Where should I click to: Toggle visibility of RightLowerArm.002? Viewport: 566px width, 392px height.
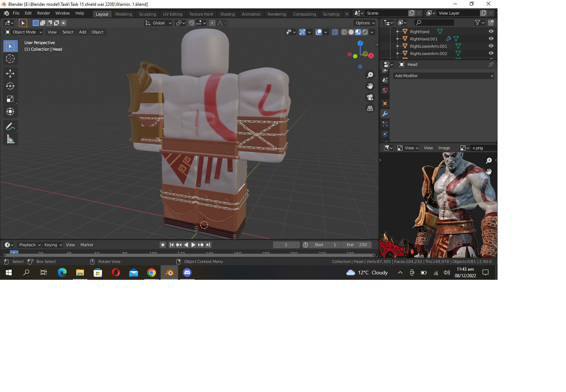(x=491, y=53)
